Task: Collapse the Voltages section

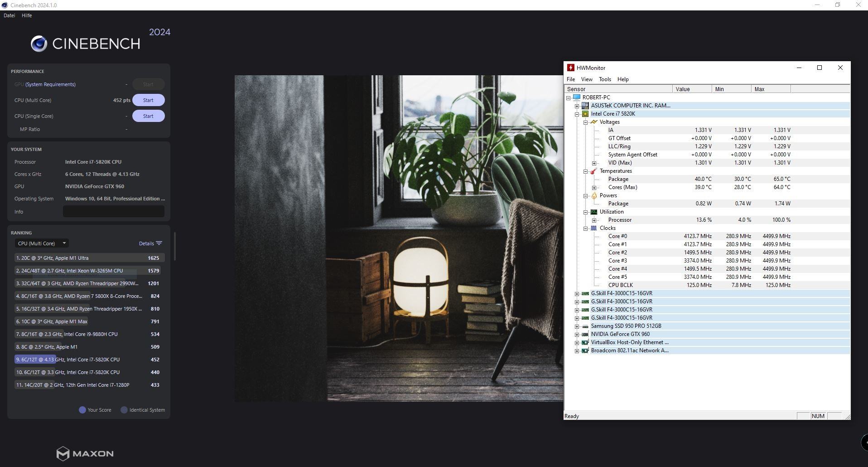Action: point(586,122)
